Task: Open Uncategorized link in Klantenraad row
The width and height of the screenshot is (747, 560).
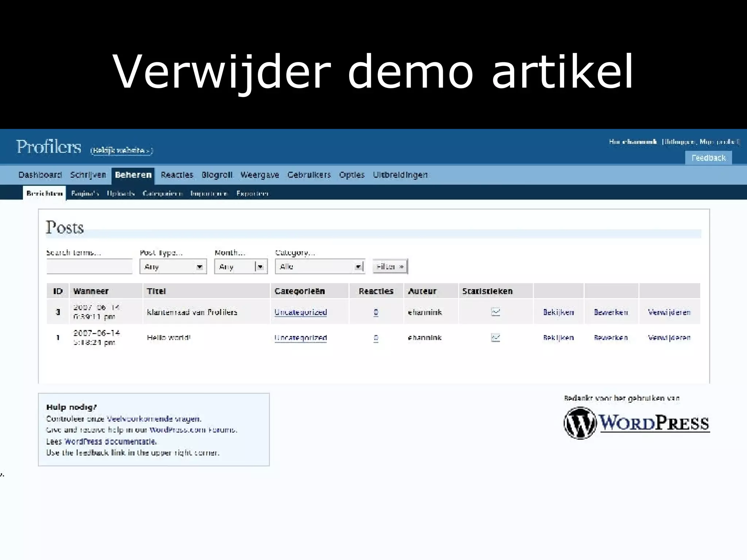Action: click(x=301, y=312)
